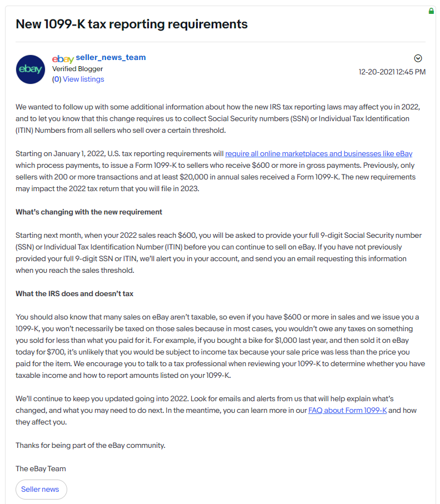Open the round eBay avatar image
The image size is (440, 504).
(31, 69)
